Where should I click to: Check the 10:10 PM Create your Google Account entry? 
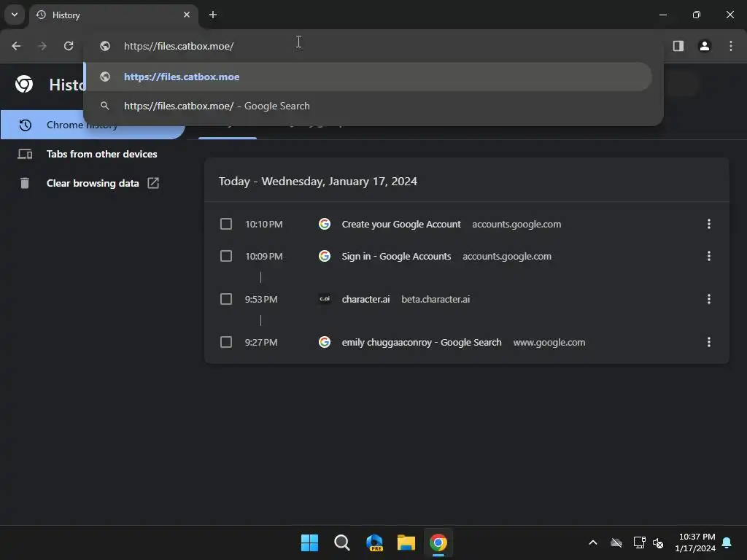click(226, 224)
